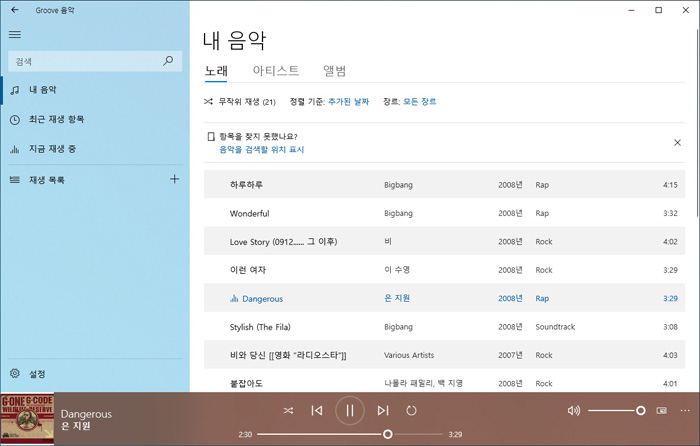This screenshot has width=700, height=446.
Task: Switch to the 앨범 tab
Action: coord(334,71)
